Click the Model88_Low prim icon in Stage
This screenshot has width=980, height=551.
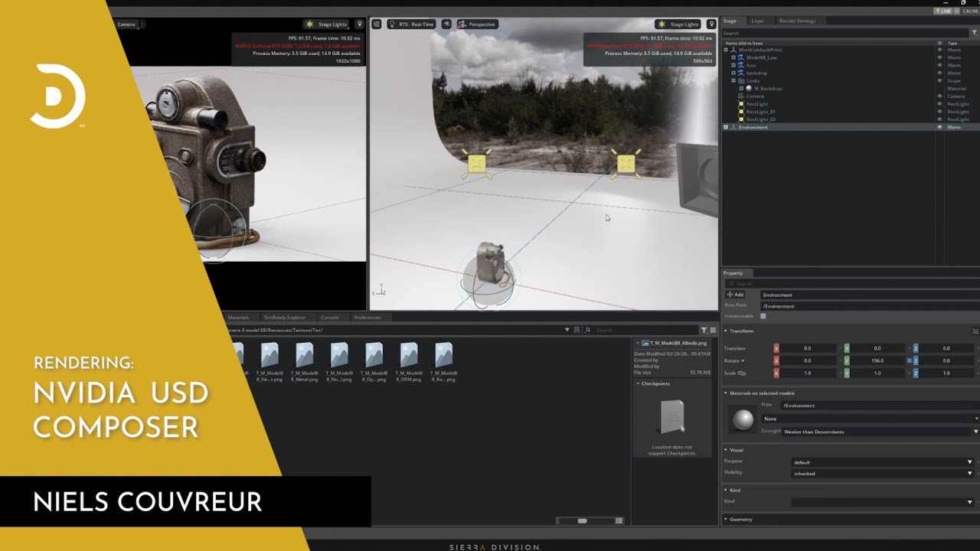click(740, 57)
